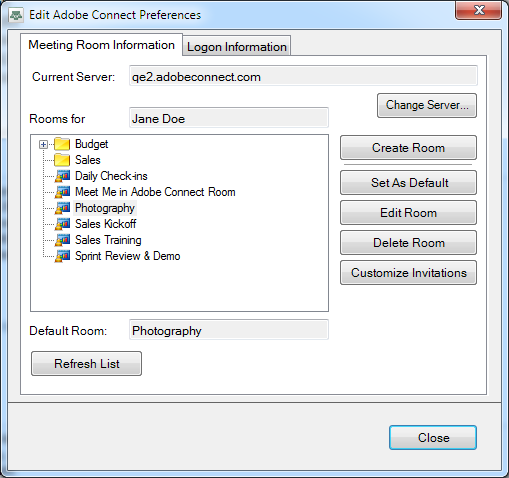Switch to the Logon Information tab

point(237,46)
